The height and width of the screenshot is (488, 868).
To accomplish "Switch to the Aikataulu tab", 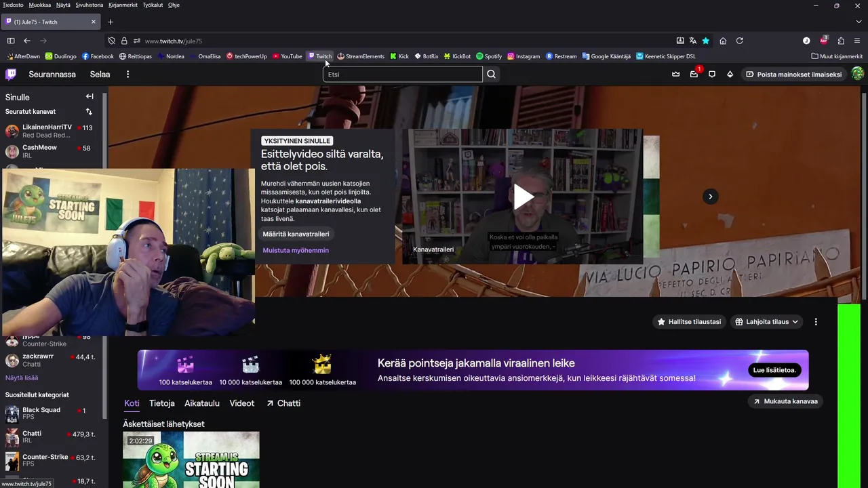I will 202,403.
